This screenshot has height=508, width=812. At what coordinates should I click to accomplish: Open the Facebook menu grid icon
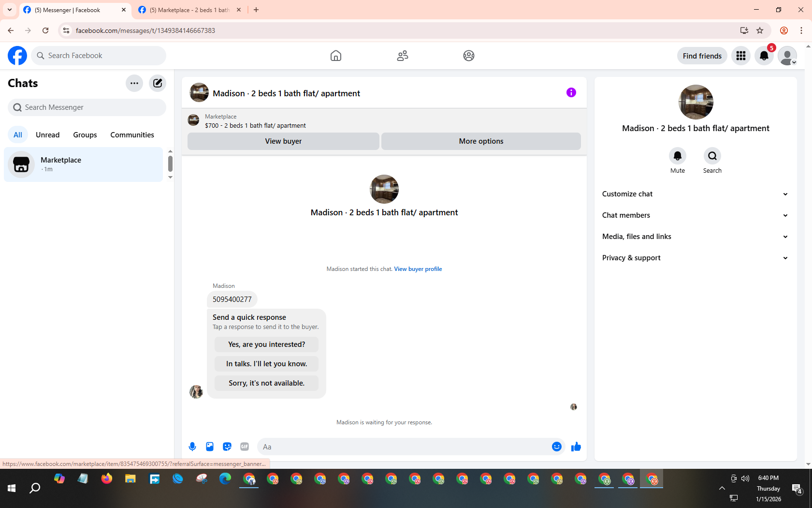[741, 56]
